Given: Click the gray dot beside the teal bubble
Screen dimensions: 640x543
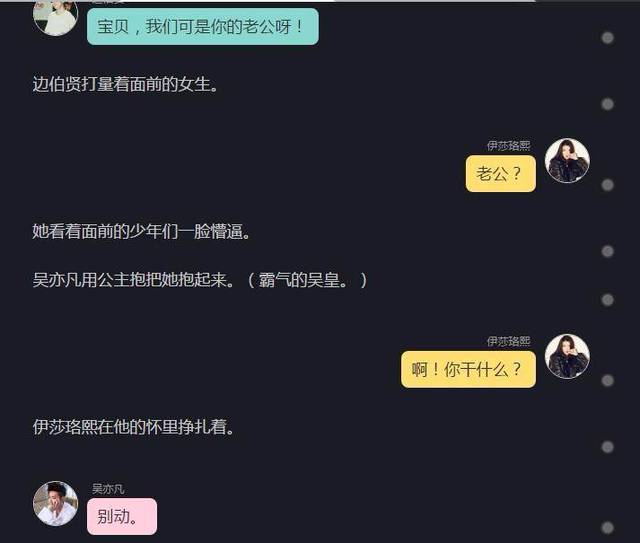Looking at the screenshot, I should [607, 38].
